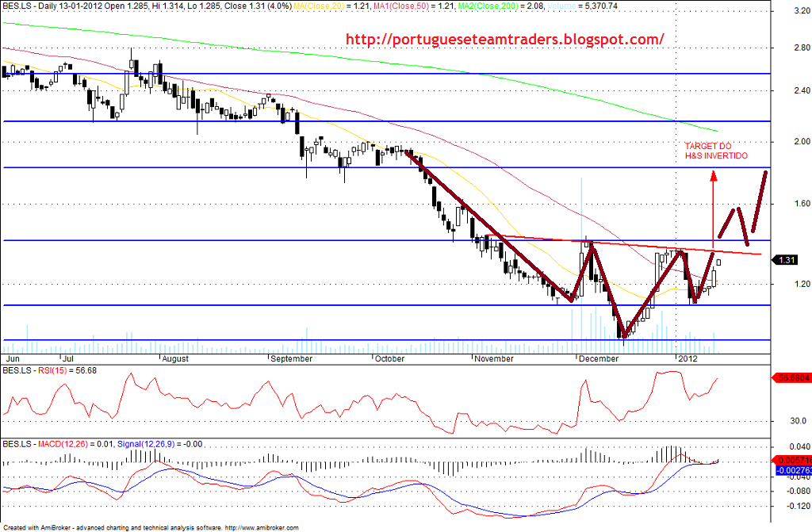
Task: Click the 3.20 price axis label
Action: coord(802,10)
